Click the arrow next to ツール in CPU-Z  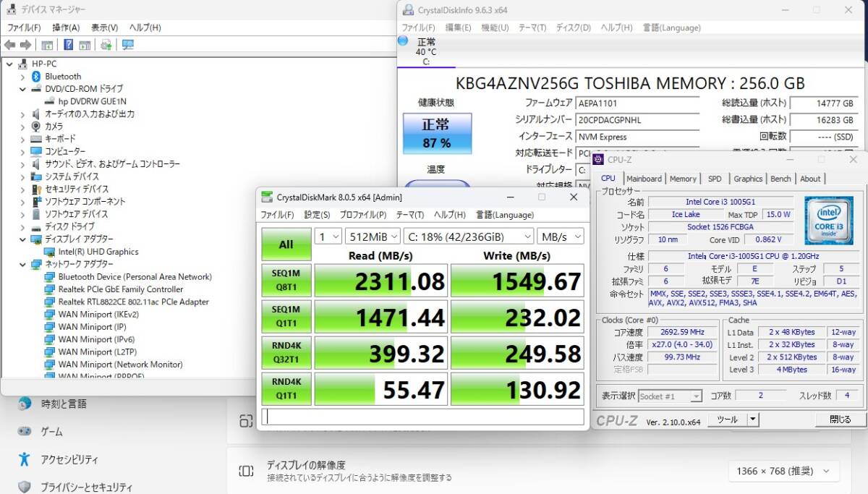click(x=753, y=420)
